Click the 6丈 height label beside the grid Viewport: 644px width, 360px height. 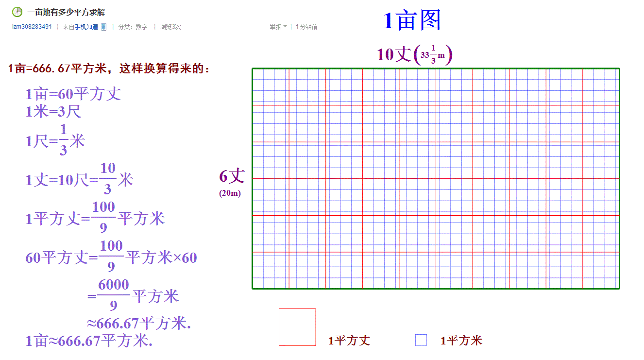[x=232, y=176]
